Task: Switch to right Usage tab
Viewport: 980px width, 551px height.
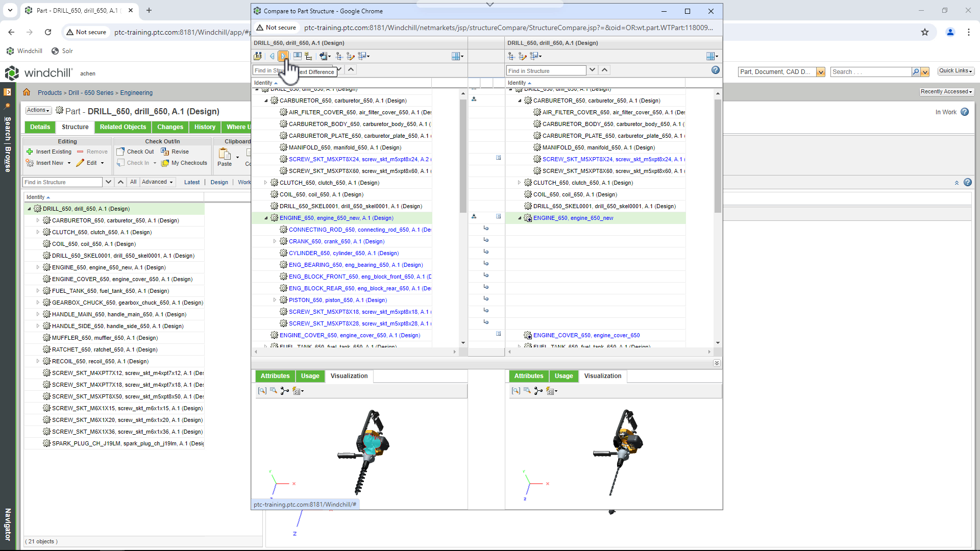Action: coord(563,376)
